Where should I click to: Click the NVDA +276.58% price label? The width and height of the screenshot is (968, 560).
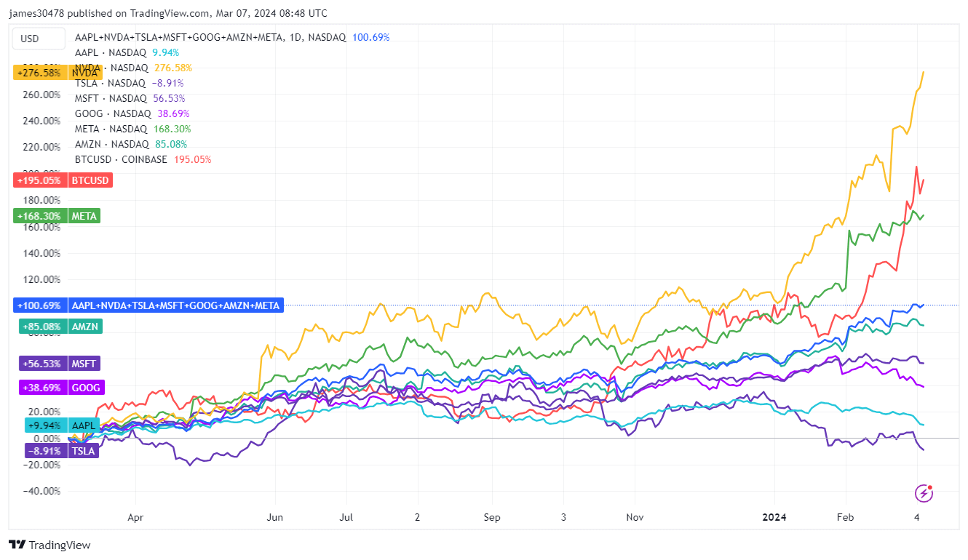(57, 72)
